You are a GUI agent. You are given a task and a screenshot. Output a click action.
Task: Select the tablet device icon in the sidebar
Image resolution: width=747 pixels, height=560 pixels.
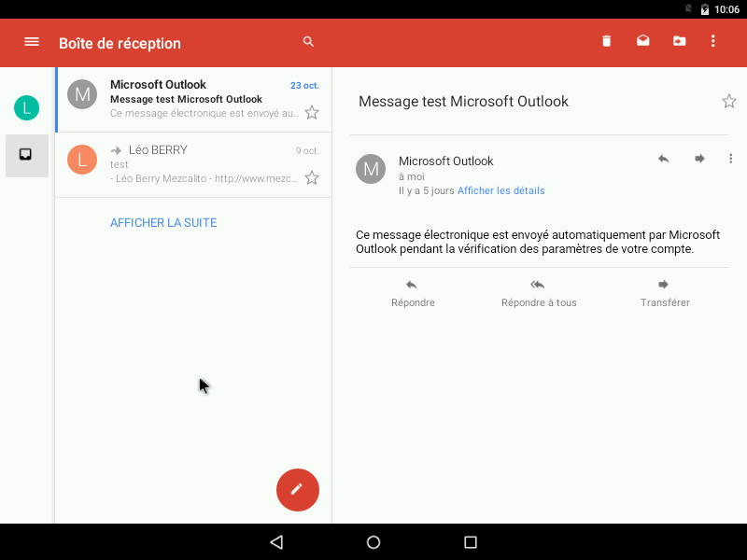[x=26, y=156]
